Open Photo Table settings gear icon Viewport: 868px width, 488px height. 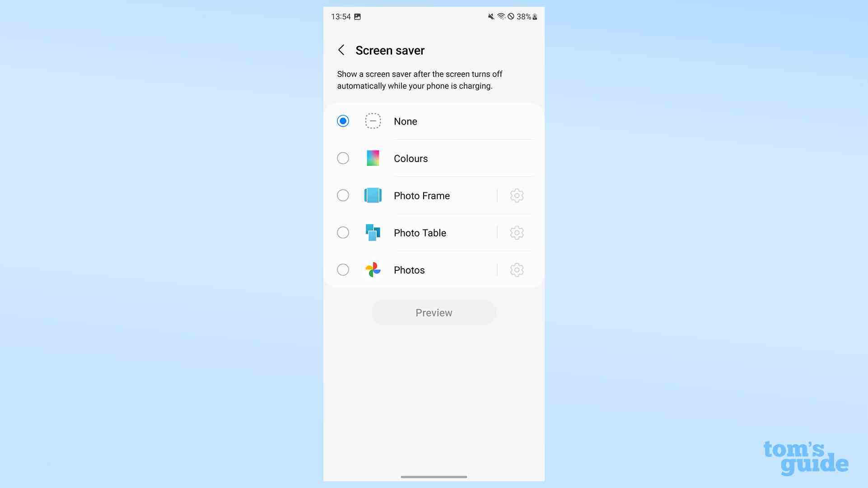click(x=516, y=232)
